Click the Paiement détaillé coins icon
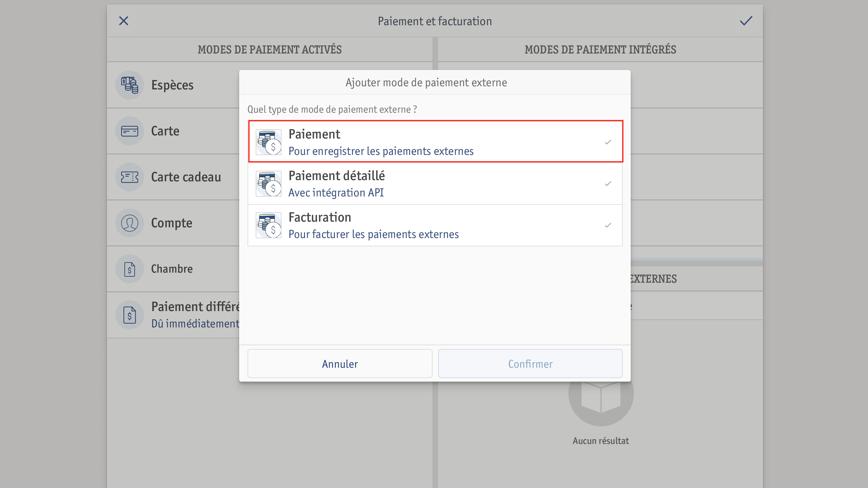The width and height of the screenshot is (868, 488). [268, 184]
